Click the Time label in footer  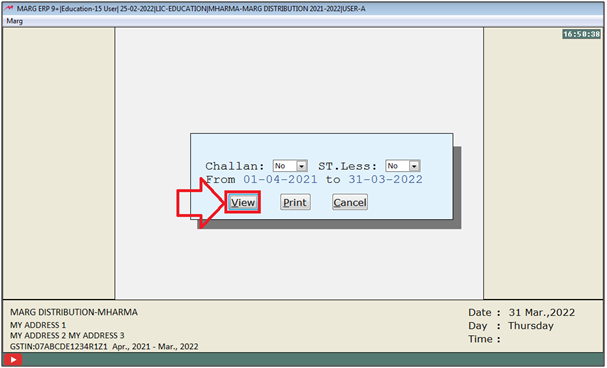[x=484, y=339]
